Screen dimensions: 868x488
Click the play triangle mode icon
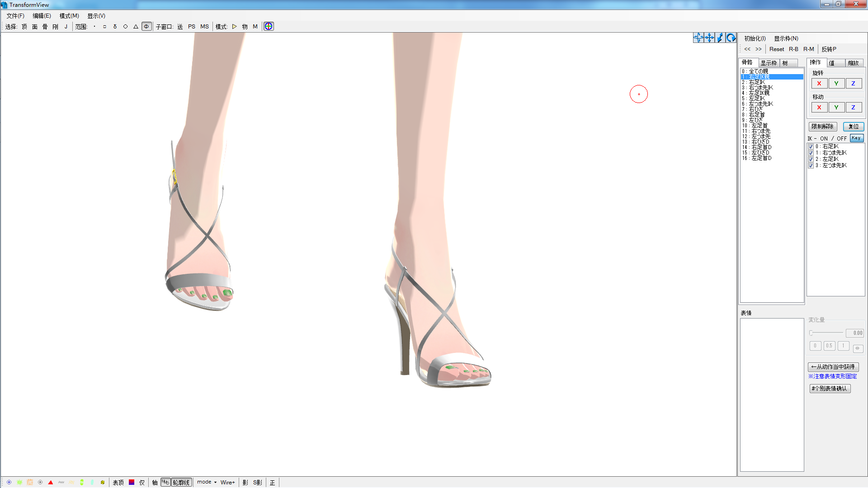234,26
